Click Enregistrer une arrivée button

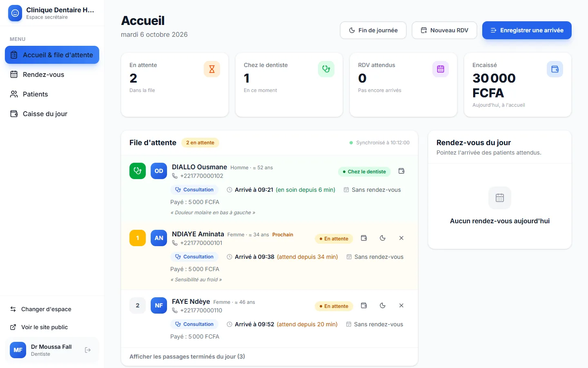click(527, 30)
